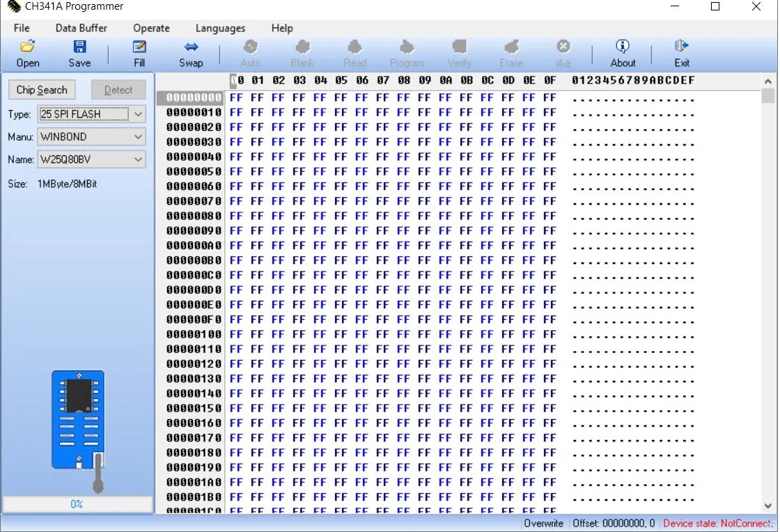
Task: Erase chip using Erase icon
Action: click(x=511, y=54)
